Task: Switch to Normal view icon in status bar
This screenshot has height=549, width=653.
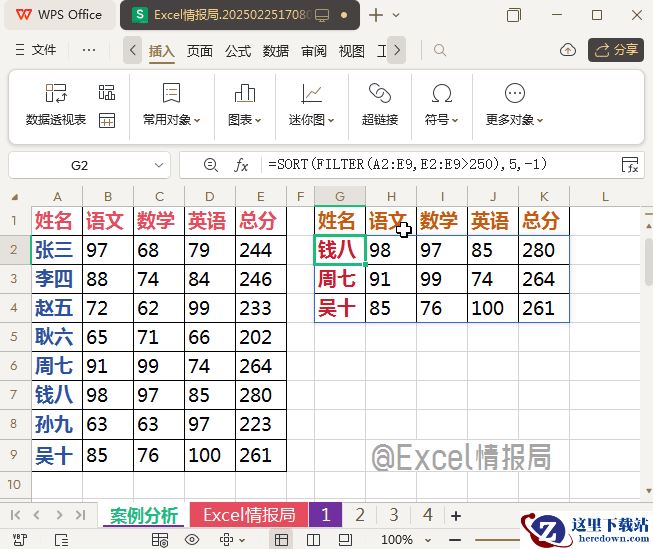Action: point(281,540)
